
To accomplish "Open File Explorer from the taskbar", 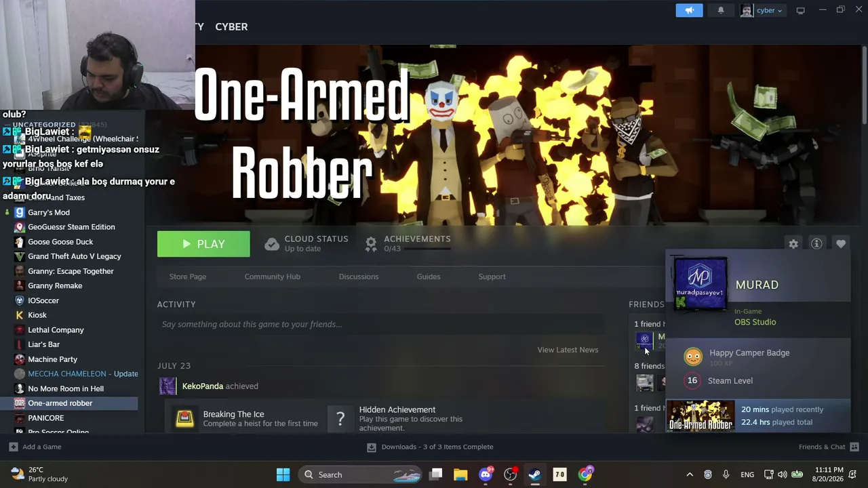I will tap(460, 474).
